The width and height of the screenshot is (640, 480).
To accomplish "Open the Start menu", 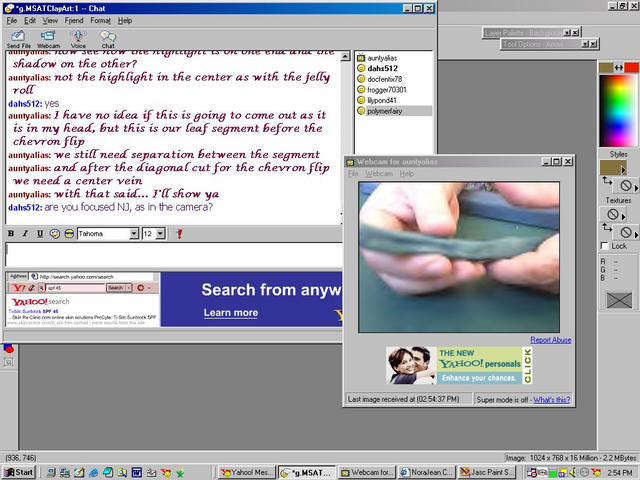I will (19, 472).
